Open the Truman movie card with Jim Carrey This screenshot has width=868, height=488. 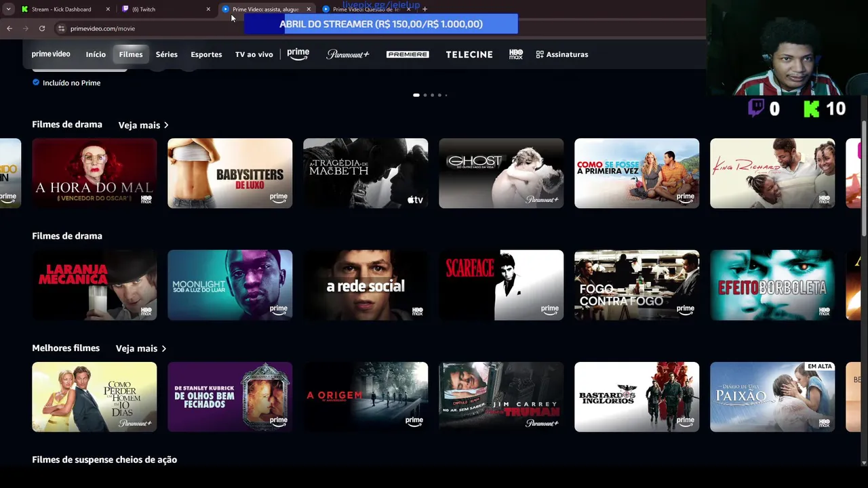501,396
